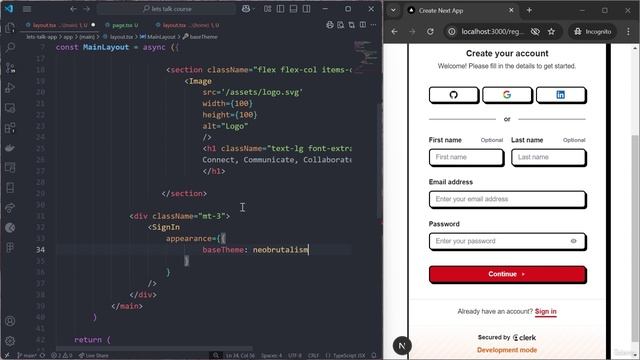Select 'app' in the breadcrumb path
640x360 pixels.
(x=68, y=37)
